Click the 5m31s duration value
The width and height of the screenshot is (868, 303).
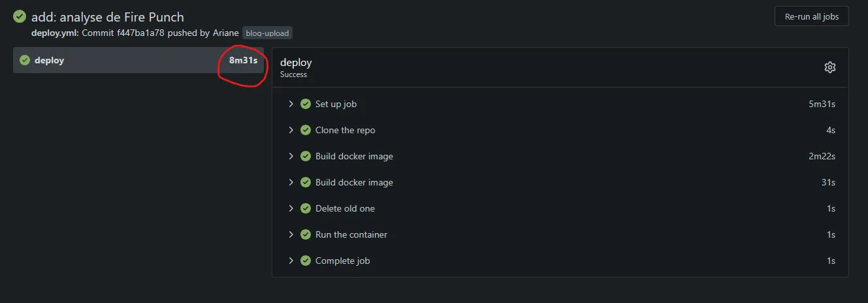822,104
